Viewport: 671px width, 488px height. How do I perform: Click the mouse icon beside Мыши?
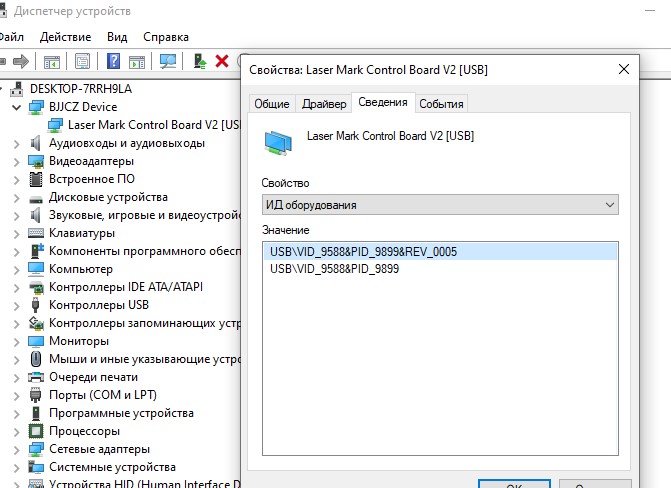click(x=36, y=359)
